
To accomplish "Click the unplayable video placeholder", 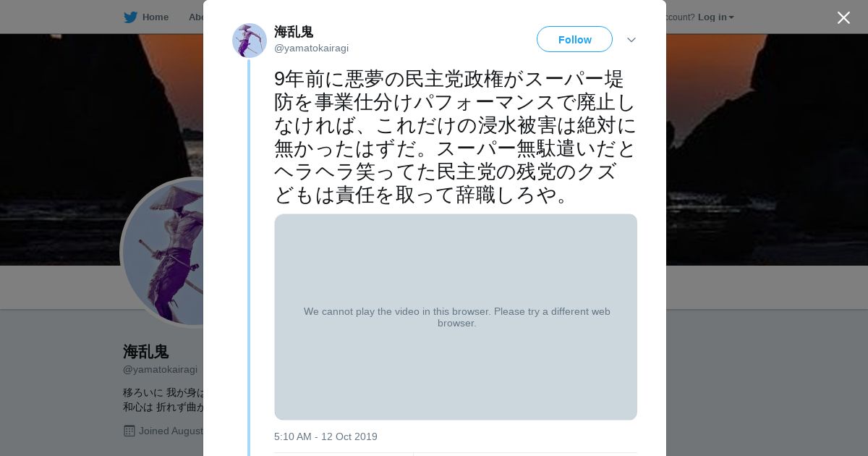I will click(x=456, y=317).
